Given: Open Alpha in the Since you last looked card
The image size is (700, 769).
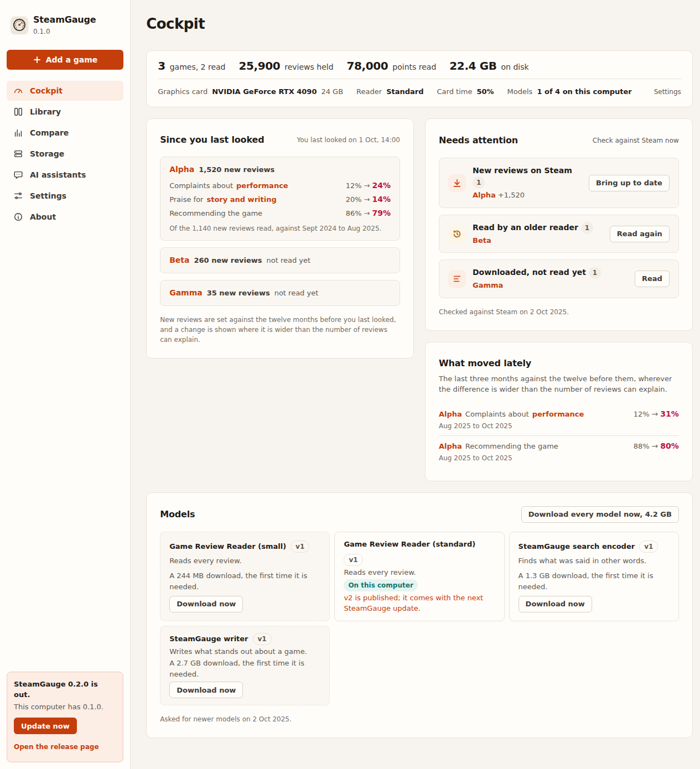Looking at the screenshot, I should pos(182,169).
